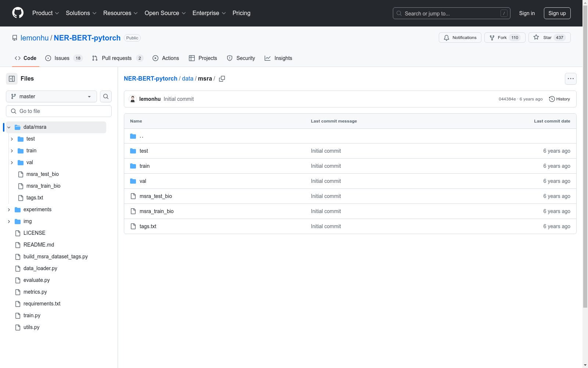Open utils.py in sidebar
The height and width of the screenshot is (368, 588).
31,327
